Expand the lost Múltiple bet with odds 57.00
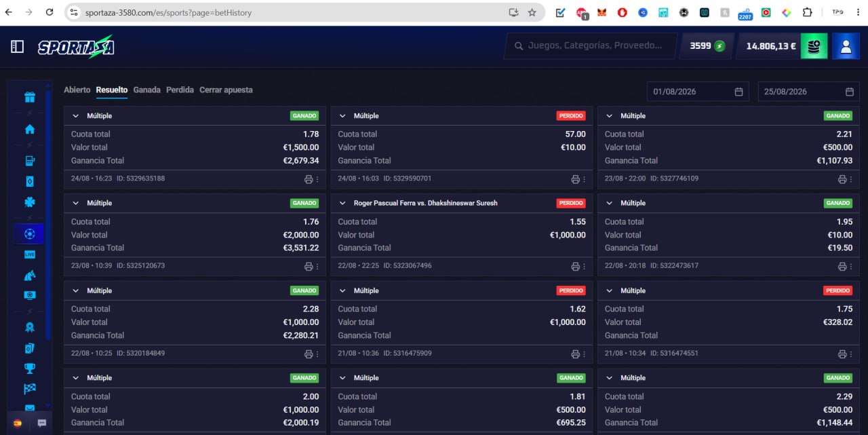This screenshot has height=435, width=868. click(x=342, y=116)
